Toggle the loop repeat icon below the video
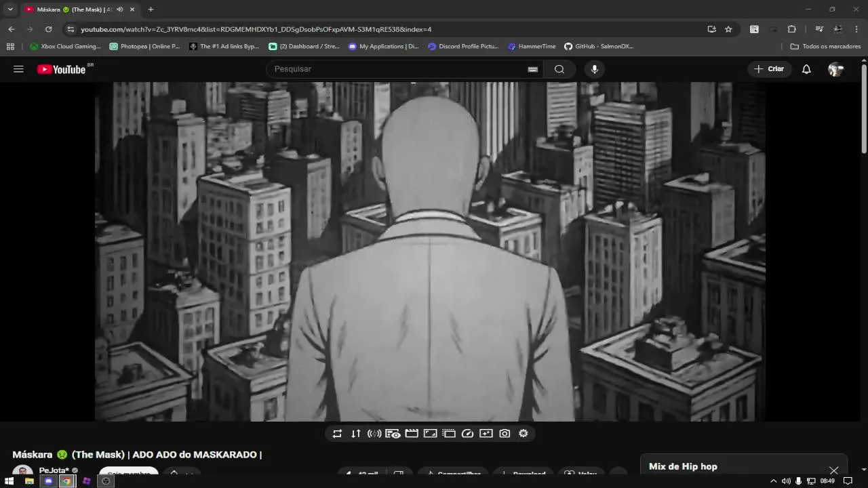Viewport: 868px width, 488px height. (337, 434)
